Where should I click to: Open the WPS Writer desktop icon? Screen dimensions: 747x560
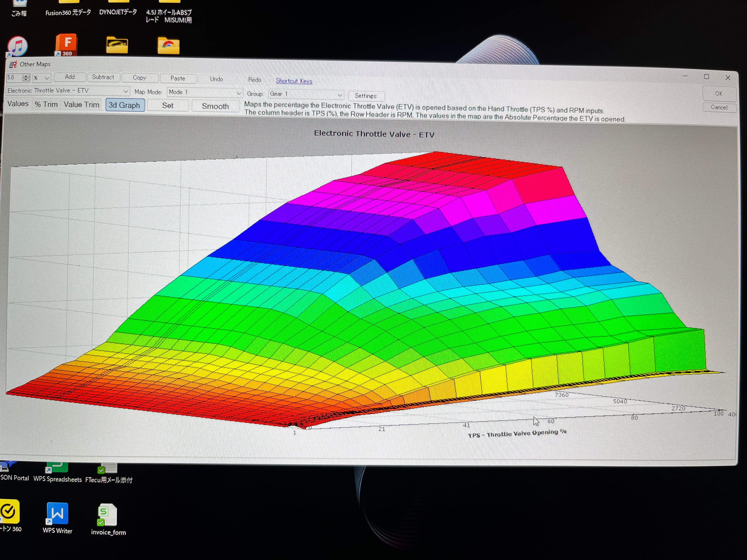(57, 514)
